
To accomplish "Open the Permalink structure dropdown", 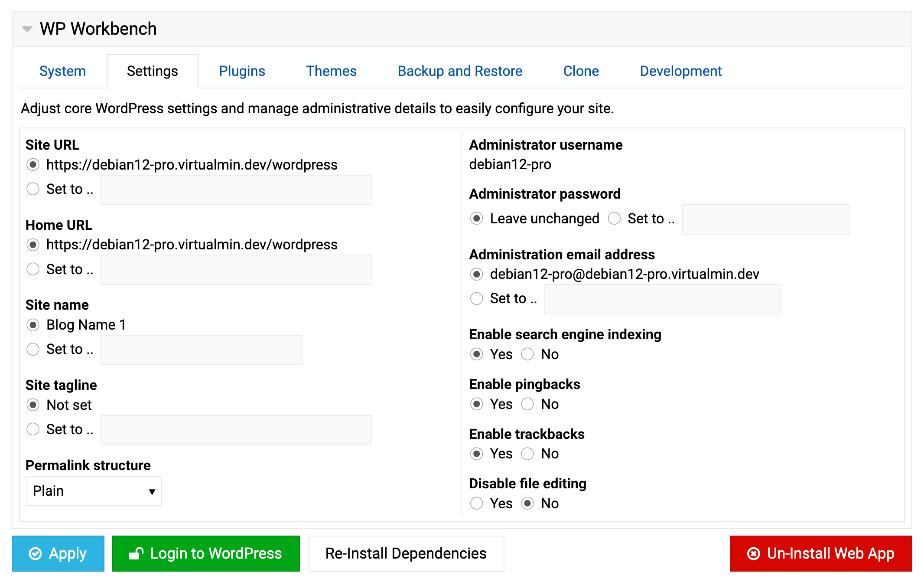I will point(94,491).
